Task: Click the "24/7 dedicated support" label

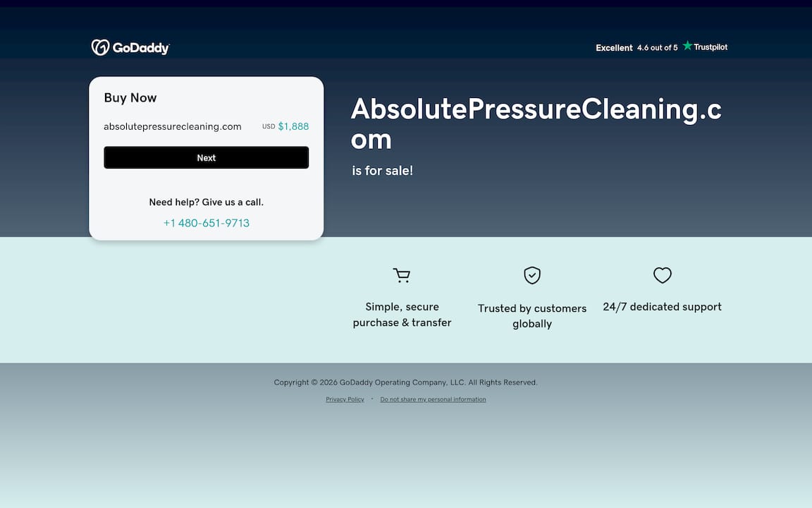Action: pyautogui.click(x=662, y=307)
